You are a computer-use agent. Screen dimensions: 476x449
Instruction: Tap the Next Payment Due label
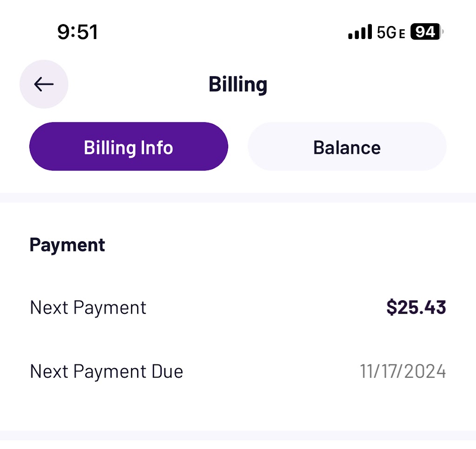click(106, 371)
